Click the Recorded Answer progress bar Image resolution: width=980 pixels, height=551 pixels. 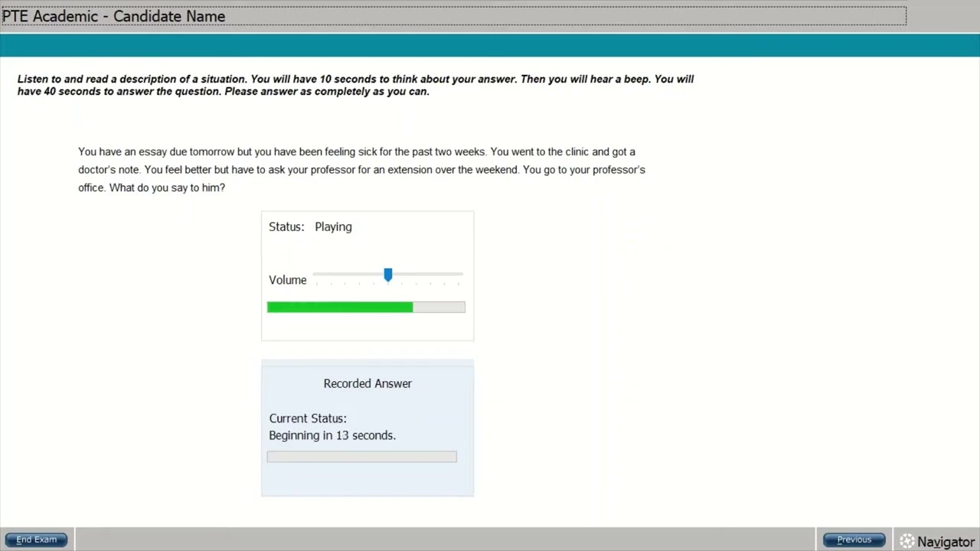[x=361, y=457]
